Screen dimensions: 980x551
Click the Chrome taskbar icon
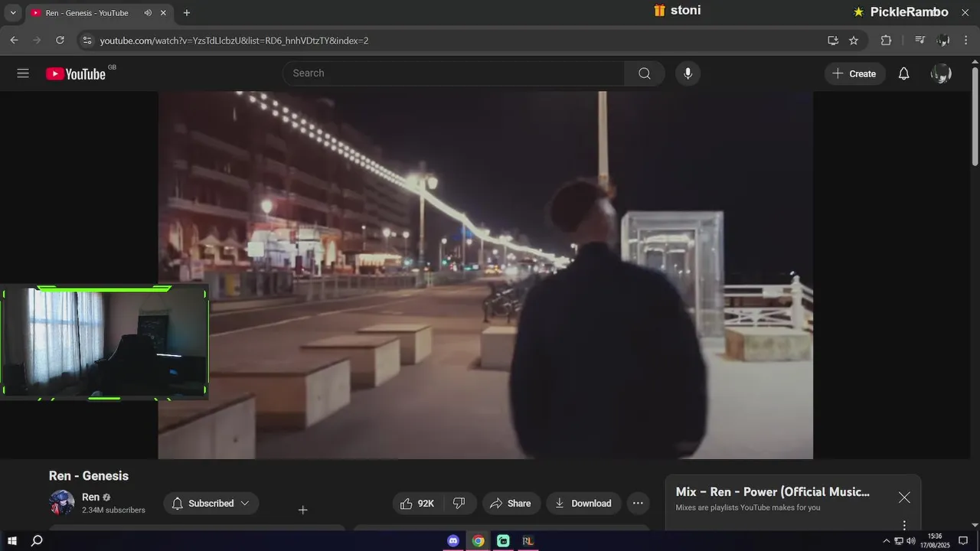[479, 541]
